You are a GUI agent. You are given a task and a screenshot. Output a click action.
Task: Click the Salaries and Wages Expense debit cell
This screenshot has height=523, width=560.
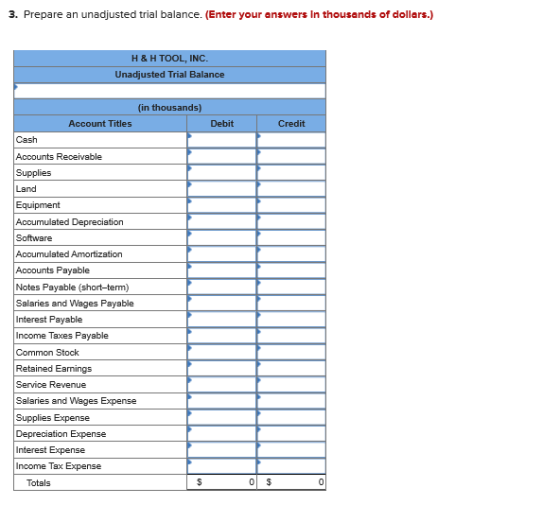point(222,401)
